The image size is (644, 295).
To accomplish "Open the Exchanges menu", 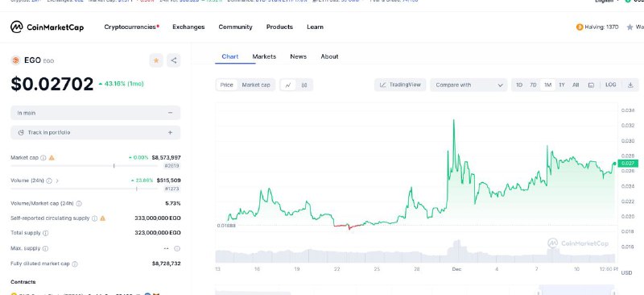I will (x=188, y=27).
